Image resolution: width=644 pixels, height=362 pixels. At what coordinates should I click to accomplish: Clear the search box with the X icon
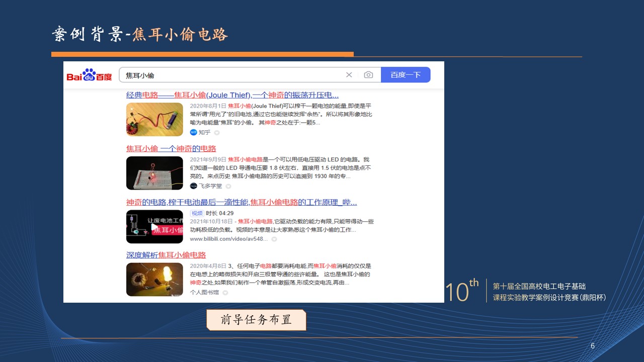click(349, 75)
